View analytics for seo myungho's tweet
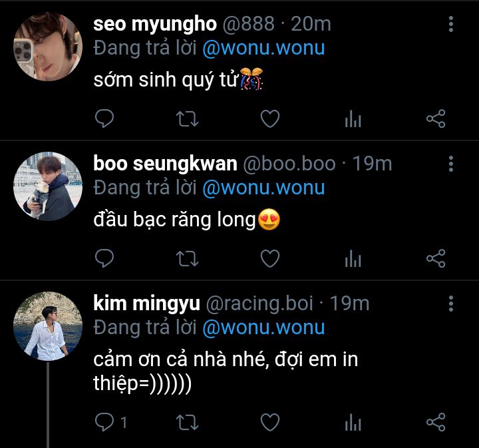 (353, 120)
